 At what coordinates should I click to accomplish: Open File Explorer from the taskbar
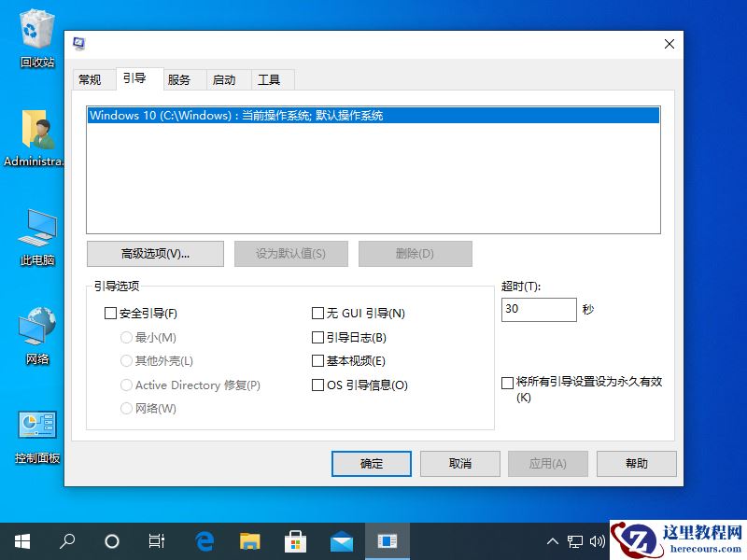[249, 540]
